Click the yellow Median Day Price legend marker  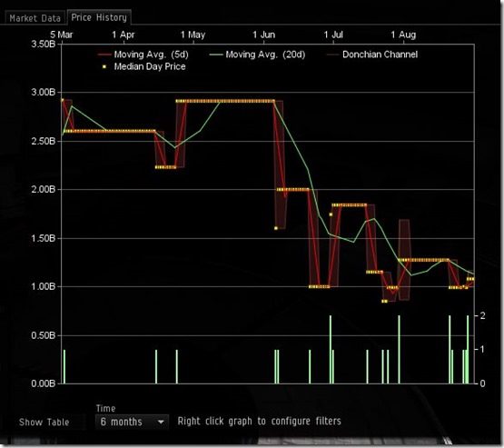pos(104,66)
